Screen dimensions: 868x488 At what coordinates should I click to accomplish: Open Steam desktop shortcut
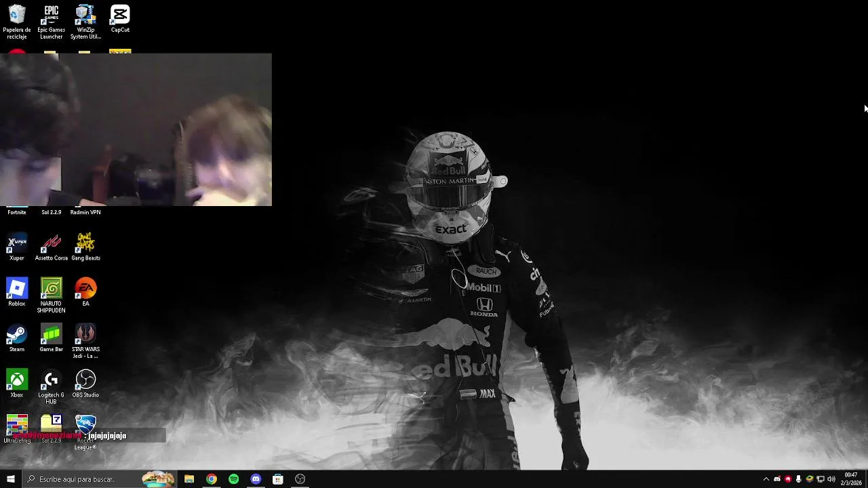pos(17,339)
